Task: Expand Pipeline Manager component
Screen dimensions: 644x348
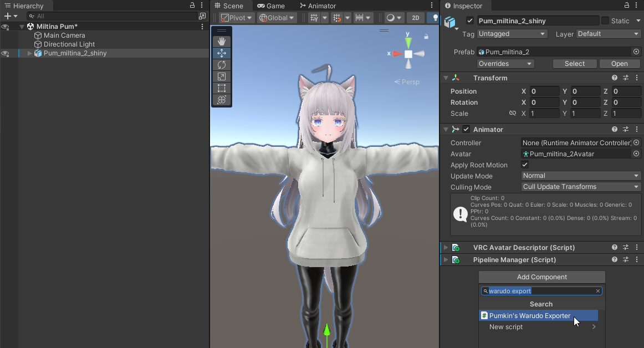Action: (x=446, y=260)
